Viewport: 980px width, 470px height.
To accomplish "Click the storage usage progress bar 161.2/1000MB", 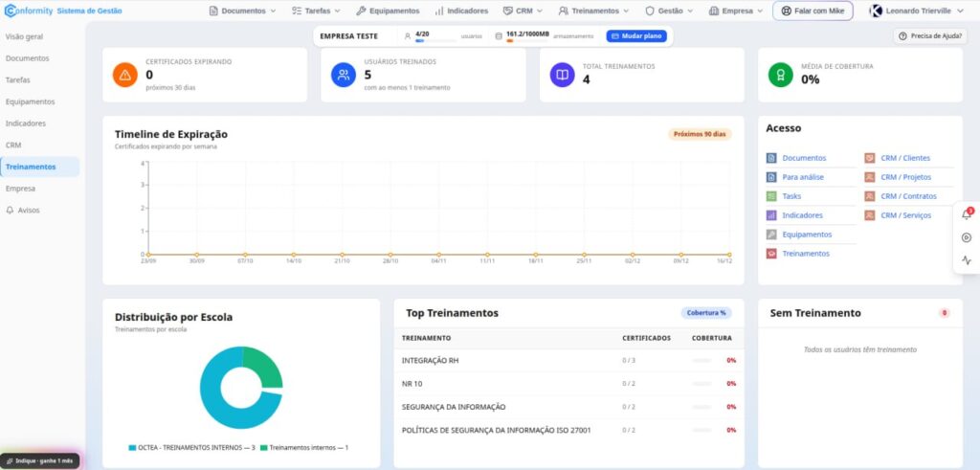I will [527, 40].
